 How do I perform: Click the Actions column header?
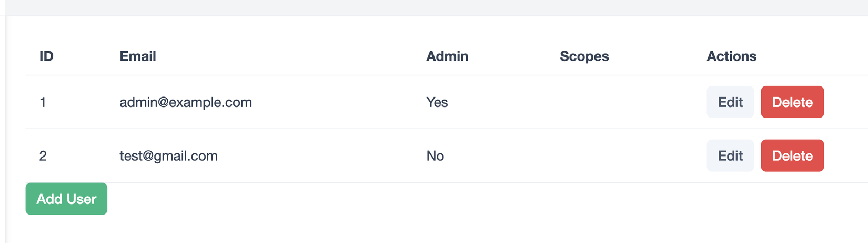[x=731, y=56]
